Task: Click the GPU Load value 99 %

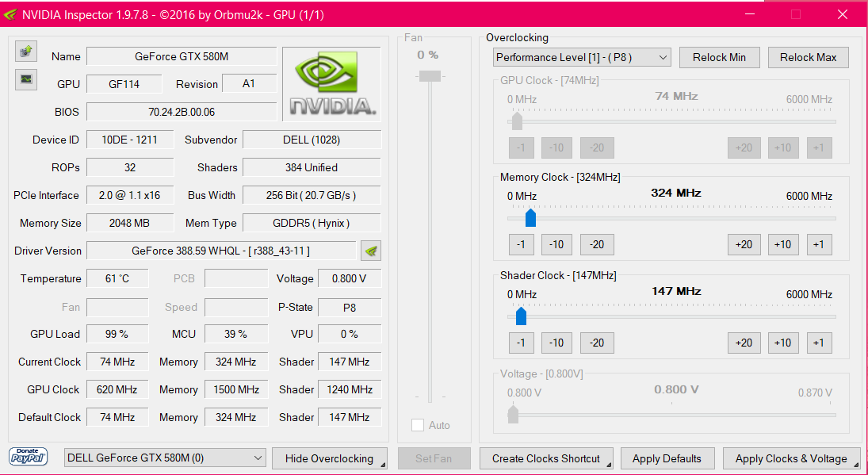Action: (117, 334)
